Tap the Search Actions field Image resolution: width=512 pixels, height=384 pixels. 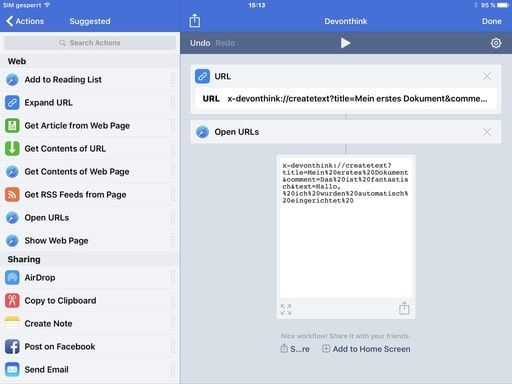click(90, 43)
